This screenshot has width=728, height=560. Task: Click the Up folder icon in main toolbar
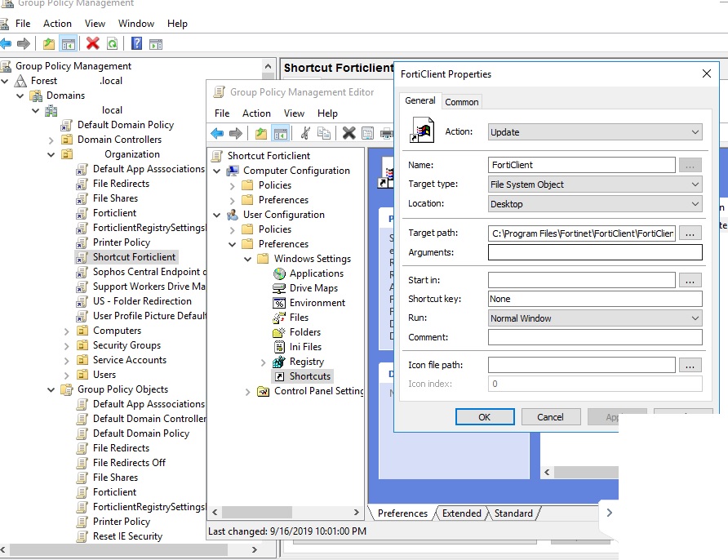49,44
